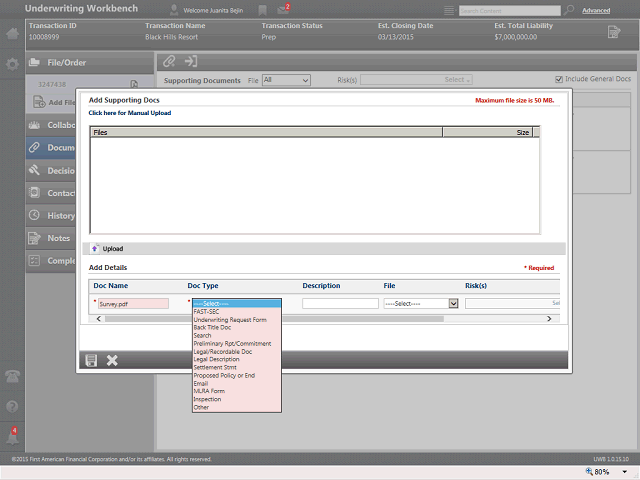
Task: Open the mail envelope icon with badge
Action: pos(283,9)
